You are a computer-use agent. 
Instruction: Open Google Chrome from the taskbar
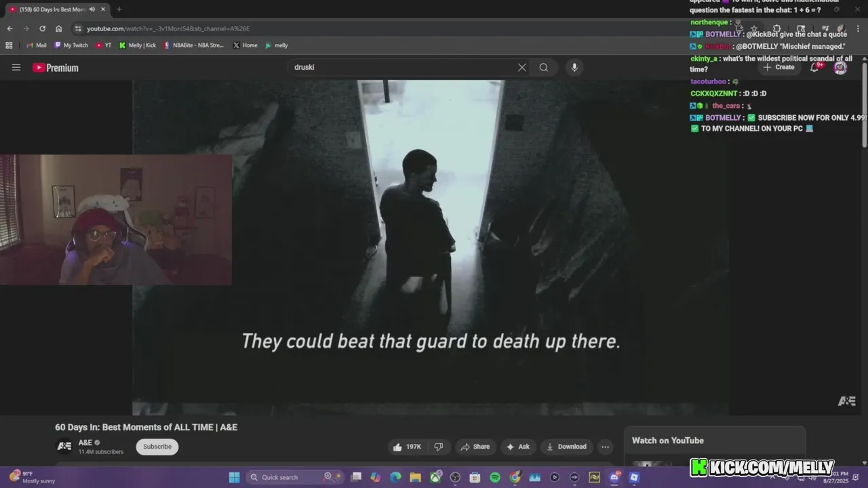(x=515, y=477)
